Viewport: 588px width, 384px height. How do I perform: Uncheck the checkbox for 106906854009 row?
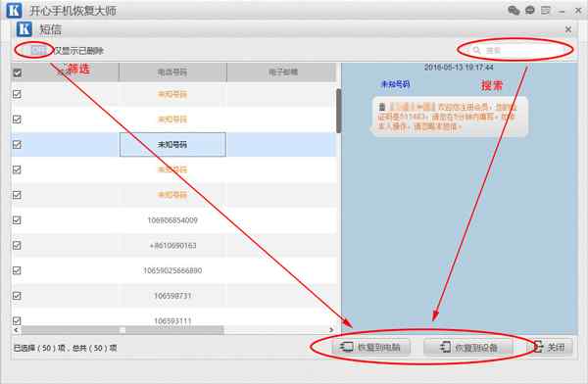tap(17, 220)
